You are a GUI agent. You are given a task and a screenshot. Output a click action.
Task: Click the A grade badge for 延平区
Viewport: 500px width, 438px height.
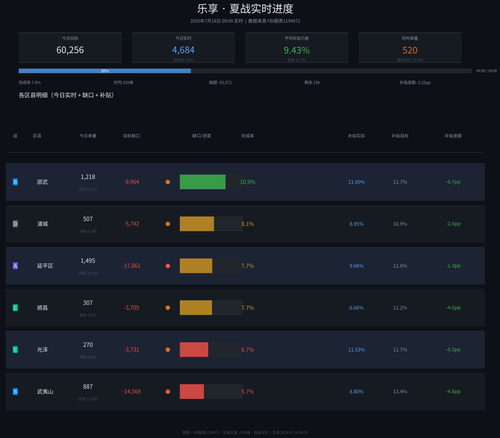15,266
